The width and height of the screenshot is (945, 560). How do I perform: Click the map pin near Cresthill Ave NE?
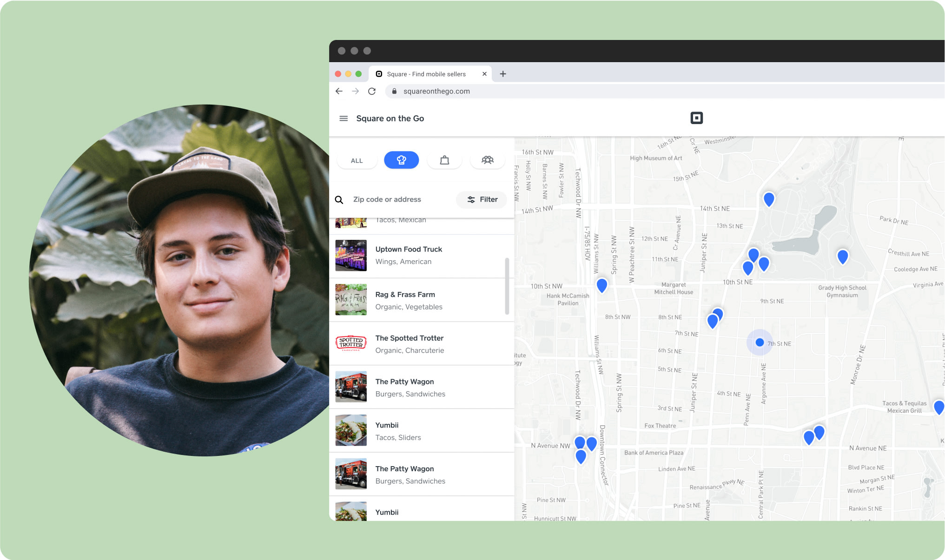click(x=842, y=256)
